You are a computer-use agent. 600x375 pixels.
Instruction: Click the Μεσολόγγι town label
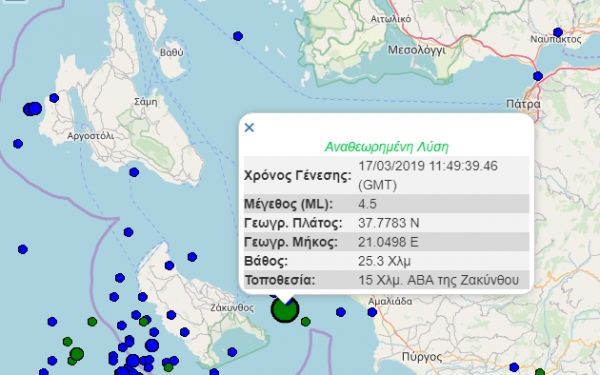pyautogui.click(x=417, y=50)
